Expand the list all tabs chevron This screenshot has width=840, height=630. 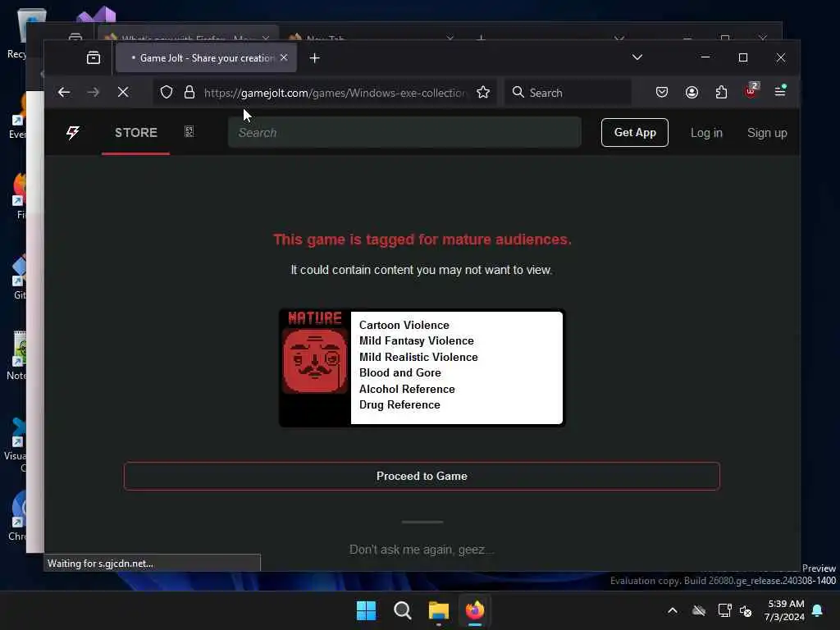(x=637, y=57)
